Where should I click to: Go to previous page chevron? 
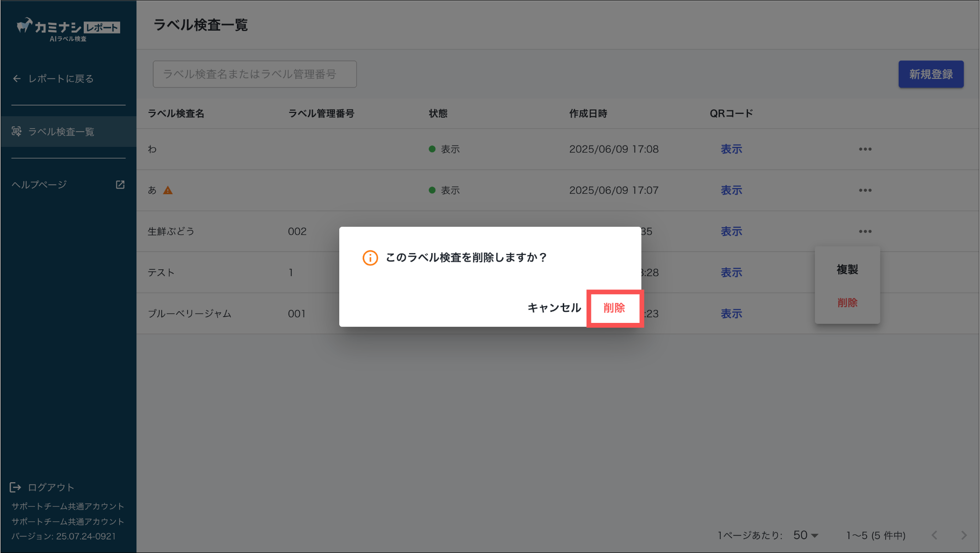tap(935, 535)
